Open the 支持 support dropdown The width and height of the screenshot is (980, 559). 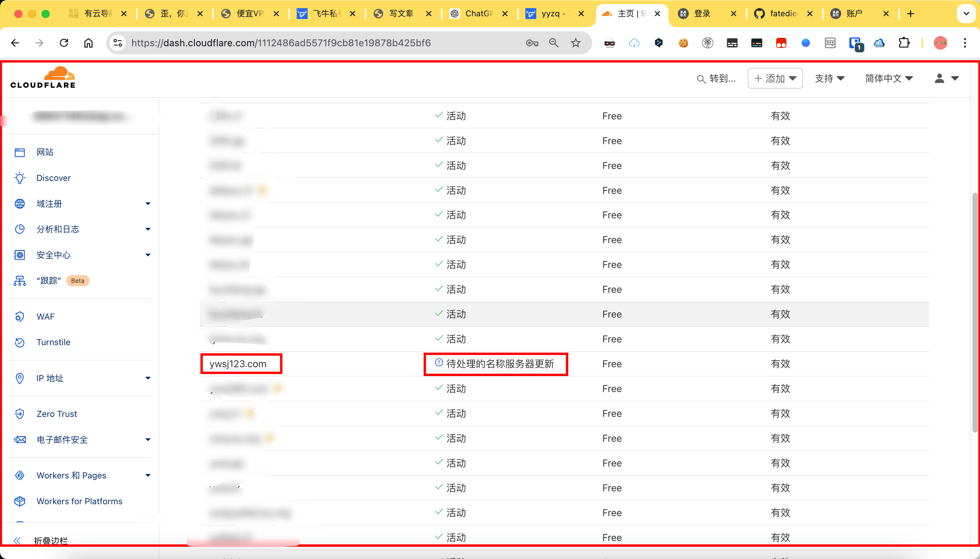tap(829, 79)
